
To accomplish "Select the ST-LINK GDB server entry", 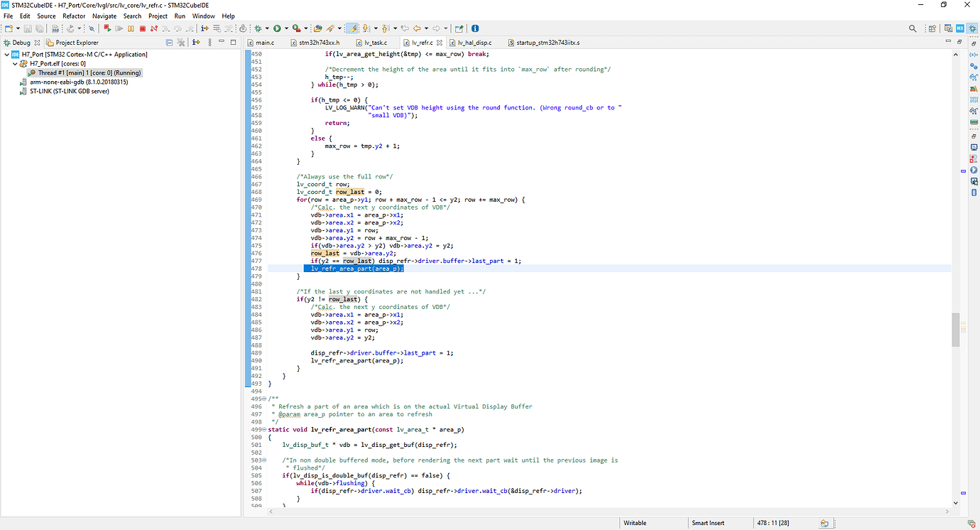I will [x=67, y=90].
